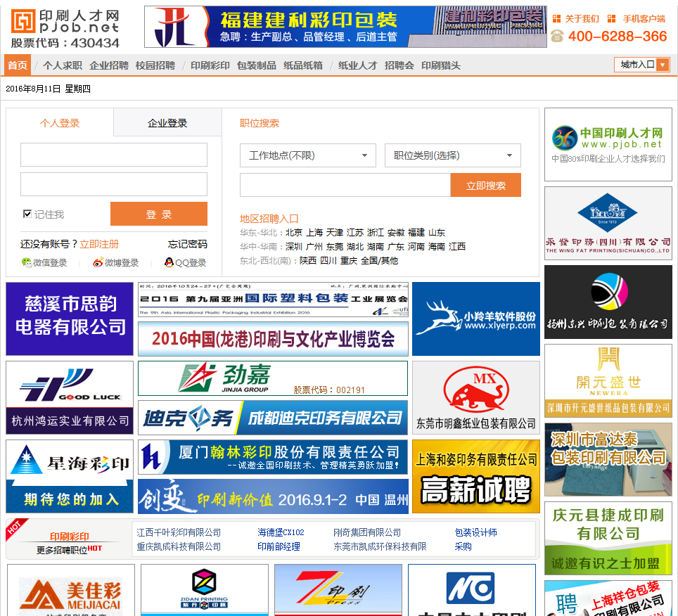Open 成都迪克印务有限公司 banner
Screen dimensions: 678x616
click(x=273, y=418)
